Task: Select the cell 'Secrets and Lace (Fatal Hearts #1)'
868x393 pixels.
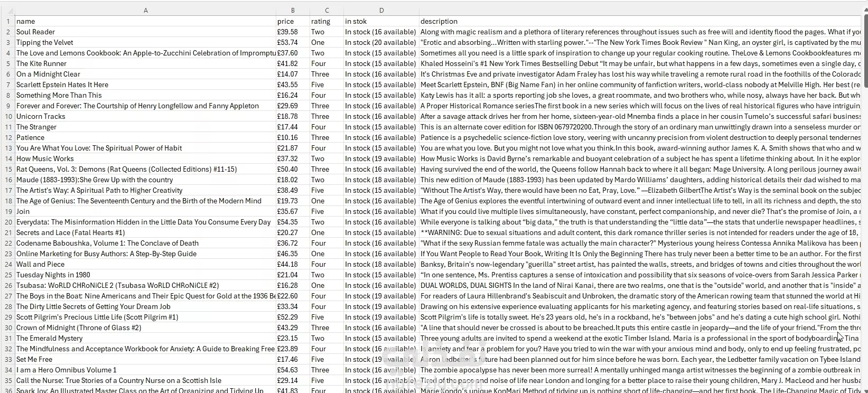Action: [145, 232]
